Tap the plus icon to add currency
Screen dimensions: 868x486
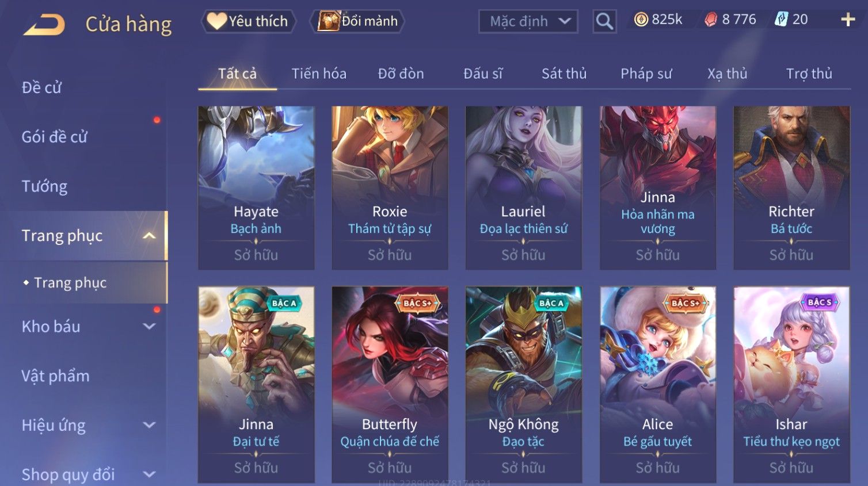coord(848,20)
